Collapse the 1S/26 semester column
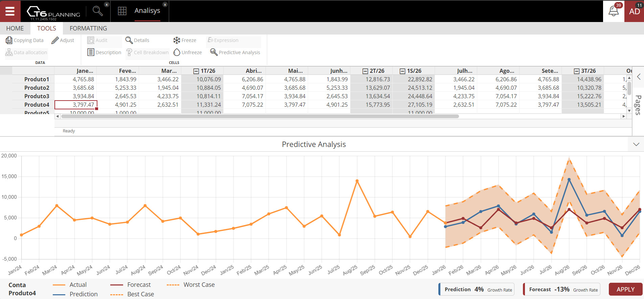This screenshot has width=644, height=299. [402, 71]
